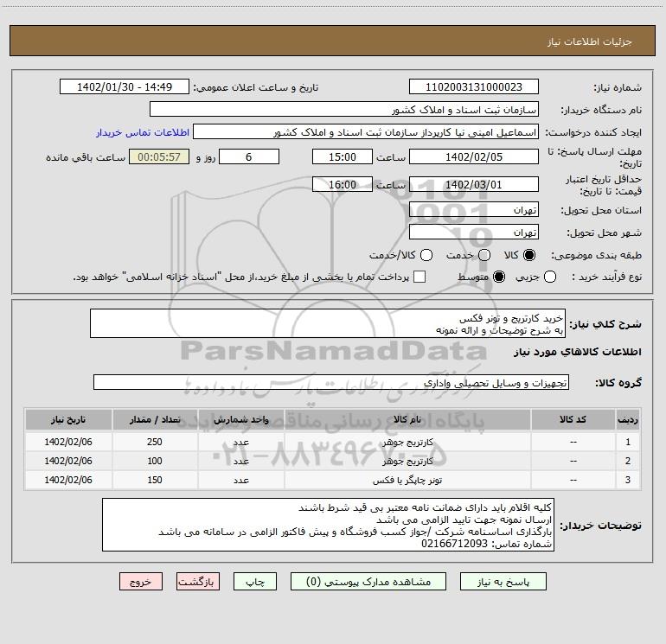666x644 pixels.
Task: Click the delivery province field تهران
Action: [x=474, y=210]
